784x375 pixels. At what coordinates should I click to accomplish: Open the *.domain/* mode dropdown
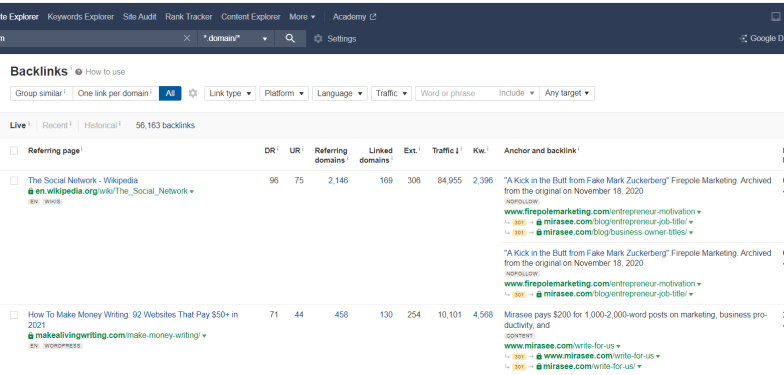pos(236,38)
